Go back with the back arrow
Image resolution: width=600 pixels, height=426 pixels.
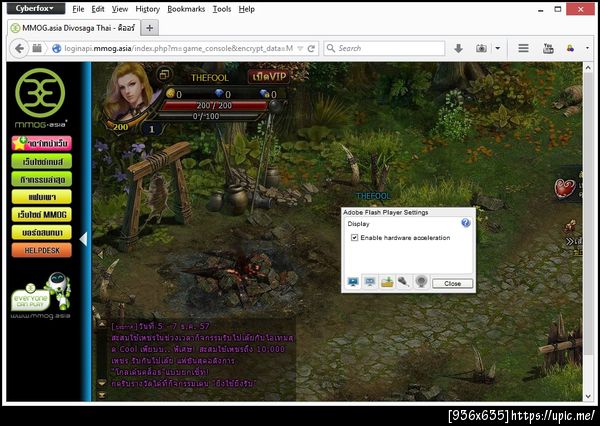(x=19, y=48)
